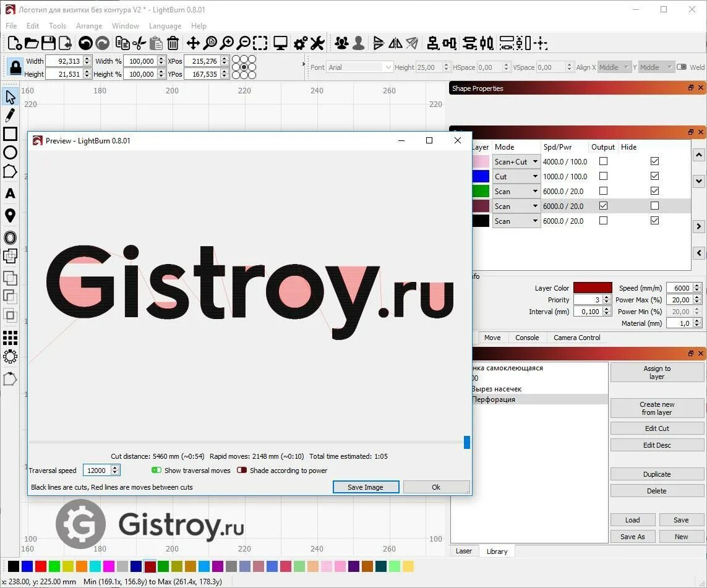The width and height of the screenshot is (707, 588).
Task: Open Mode dropdown for blue Cut layer
Action: pos(516,176)
